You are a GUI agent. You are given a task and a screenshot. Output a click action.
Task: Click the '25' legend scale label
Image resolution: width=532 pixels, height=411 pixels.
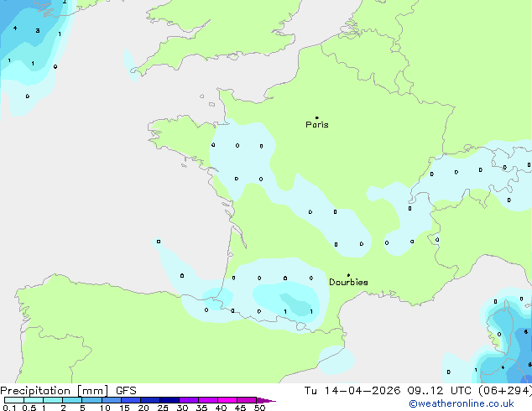point(163,408)
